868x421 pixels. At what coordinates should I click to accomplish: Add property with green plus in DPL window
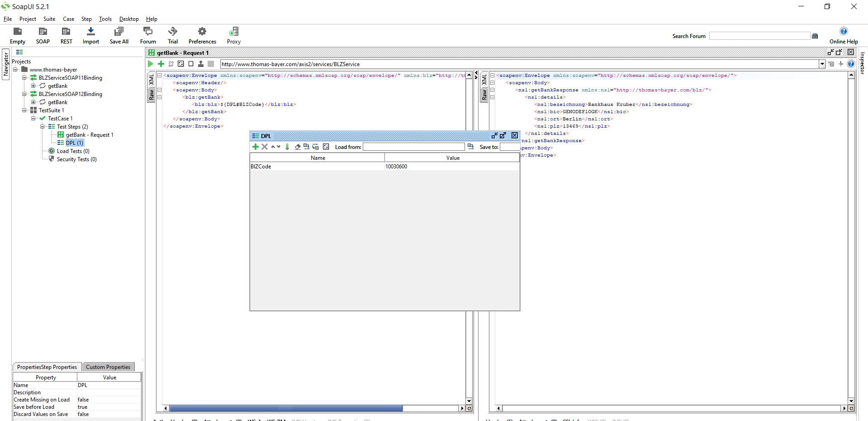point(256,147)
